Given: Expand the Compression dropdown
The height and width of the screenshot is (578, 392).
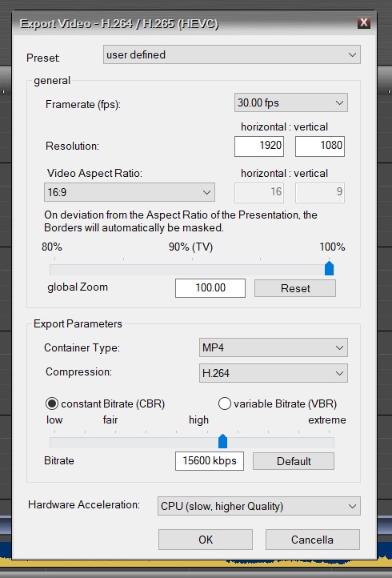Looking at the screenshot, I should click(x=273, y=373).
